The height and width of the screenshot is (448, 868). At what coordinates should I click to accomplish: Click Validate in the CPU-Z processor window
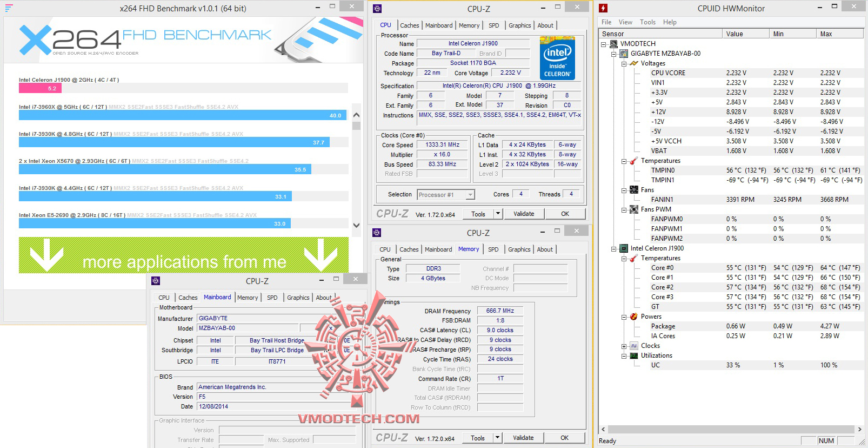(x=524, y=214)
